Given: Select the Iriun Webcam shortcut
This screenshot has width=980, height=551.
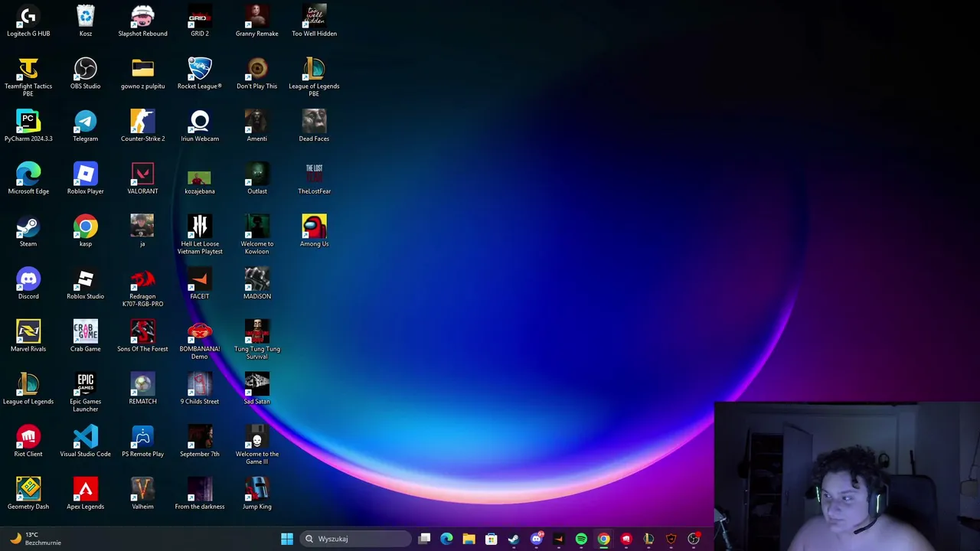Looking at the screenshot, I should pyautogui.click(x=200, y=126).
